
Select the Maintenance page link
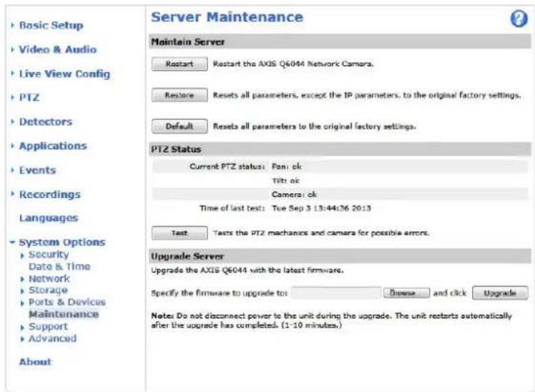tap(64, 314)
